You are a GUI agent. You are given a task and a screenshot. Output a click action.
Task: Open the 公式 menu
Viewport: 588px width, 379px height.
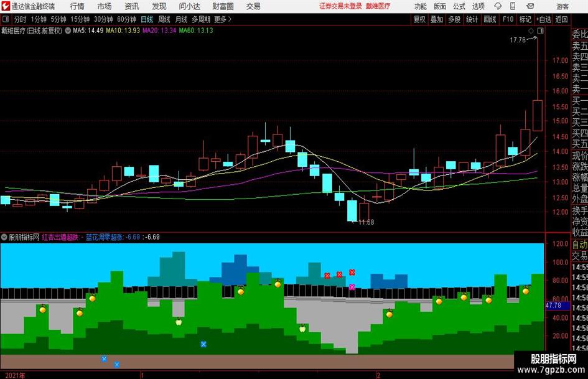459,6
